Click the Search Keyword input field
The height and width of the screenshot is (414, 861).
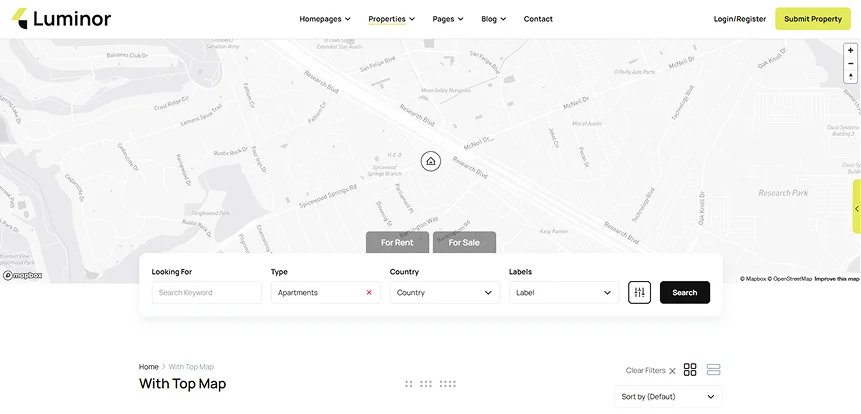[x=206, y=293]
